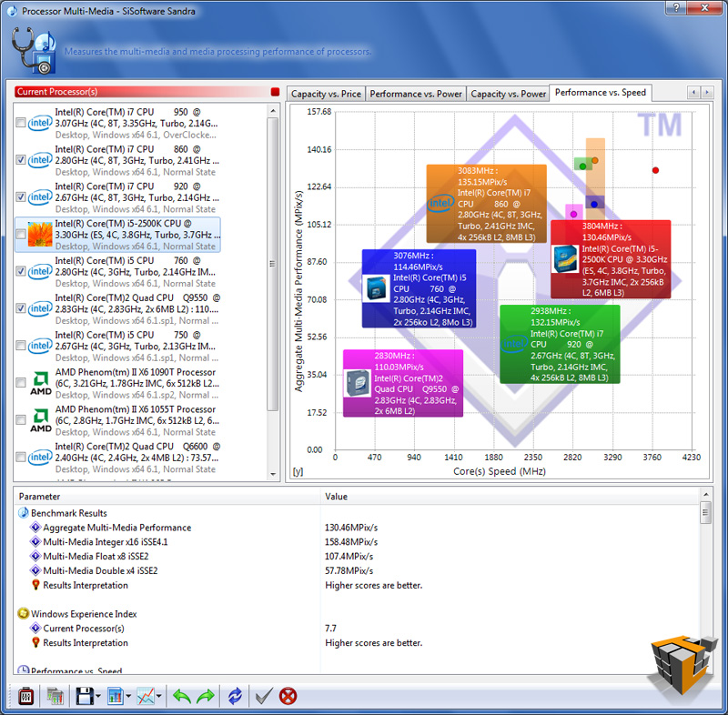Click the green i7 920 chart label box
Screen dimensions: 728x715
pyautogui.click(x=560, y=344)
